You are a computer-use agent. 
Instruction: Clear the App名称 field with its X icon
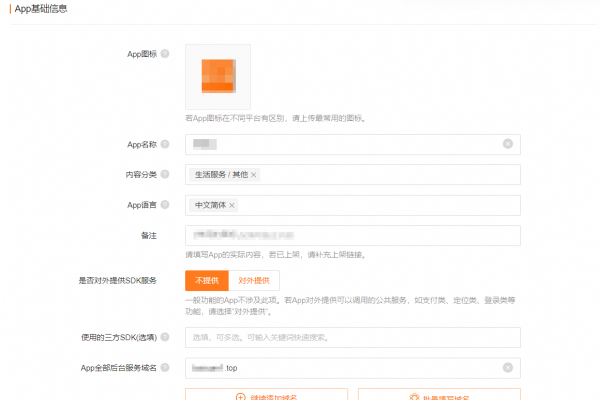click(x=508, y=144)
